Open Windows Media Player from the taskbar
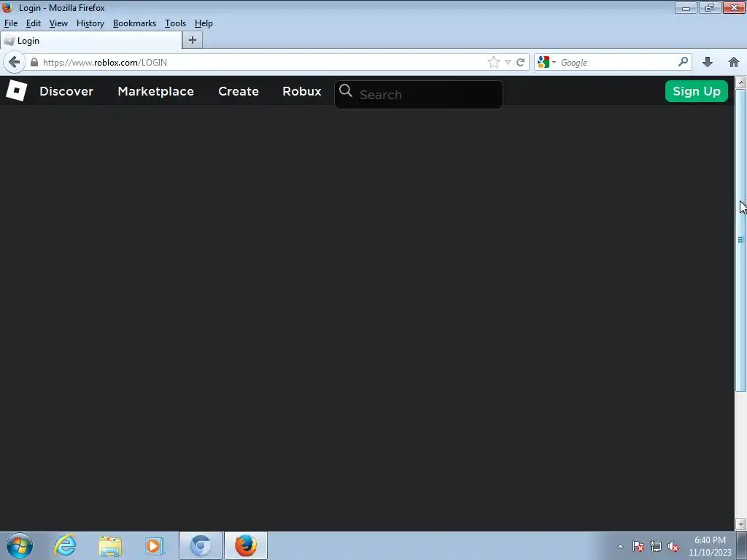The height and width of the screenshot is (560, 747). (x=155, y=545)
